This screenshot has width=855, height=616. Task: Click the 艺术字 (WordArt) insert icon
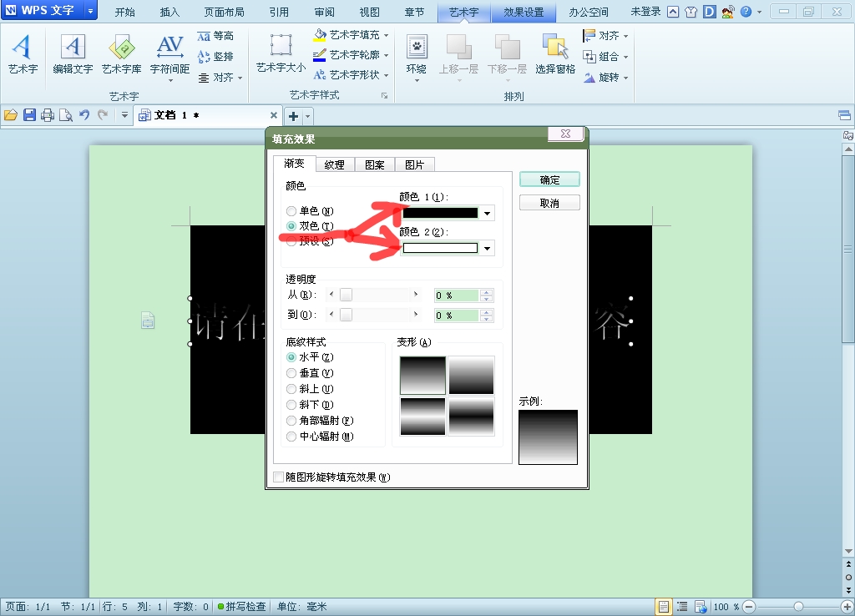[23, 53]
